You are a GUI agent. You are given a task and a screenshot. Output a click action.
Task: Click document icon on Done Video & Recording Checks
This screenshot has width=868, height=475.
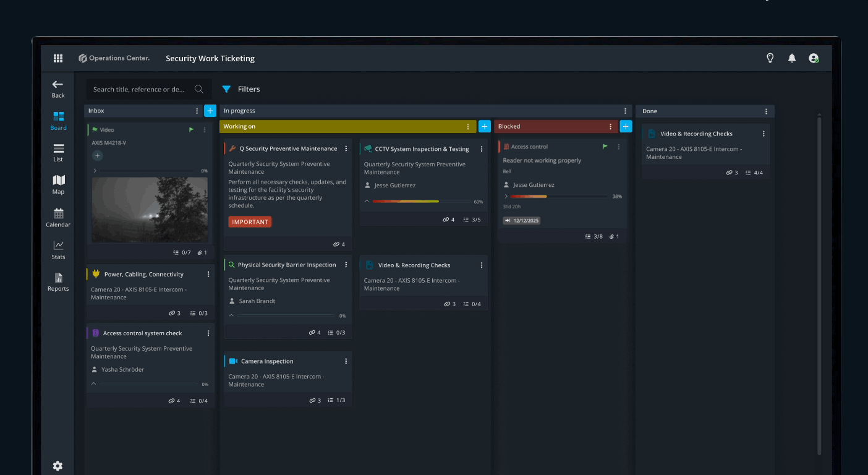652,134
